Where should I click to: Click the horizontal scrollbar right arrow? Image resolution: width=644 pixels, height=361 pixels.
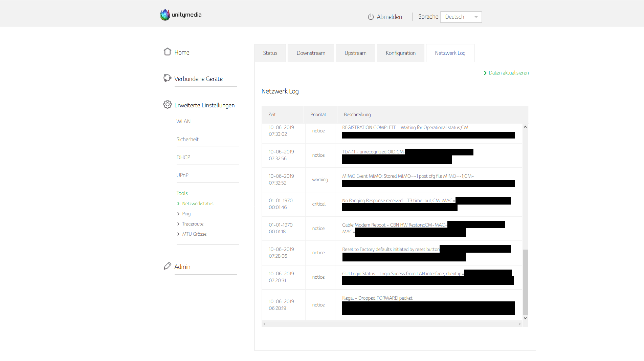point(520,324)
